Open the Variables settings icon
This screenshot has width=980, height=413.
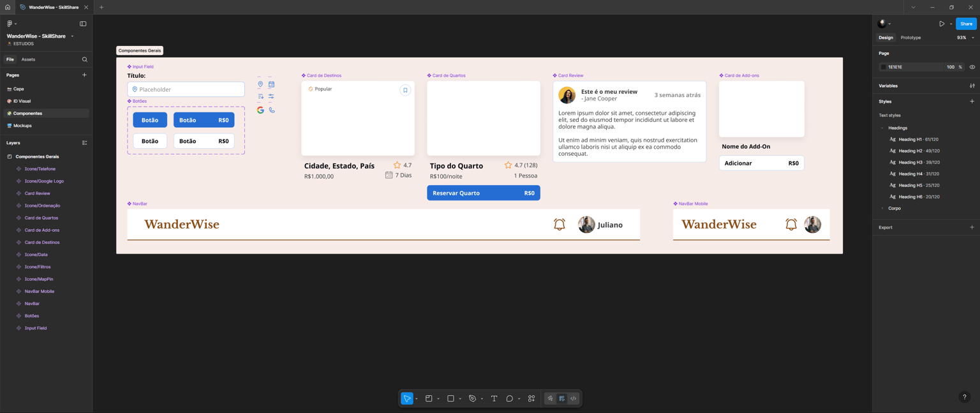click(x=972, y=86)
